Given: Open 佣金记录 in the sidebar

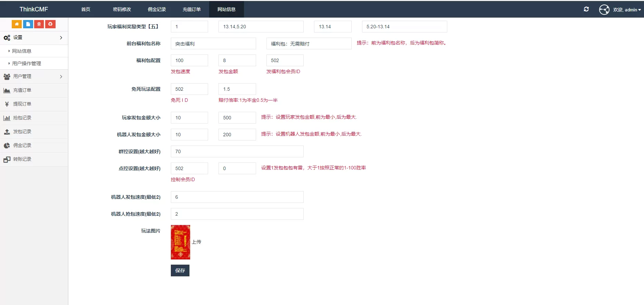Looking at the screenshot, I should (22, 146).
